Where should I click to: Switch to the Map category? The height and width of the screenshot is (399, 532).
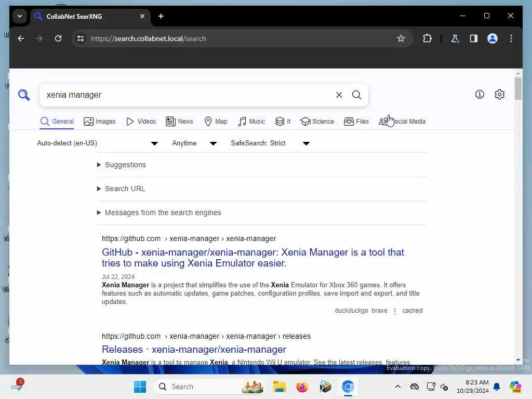216,122
